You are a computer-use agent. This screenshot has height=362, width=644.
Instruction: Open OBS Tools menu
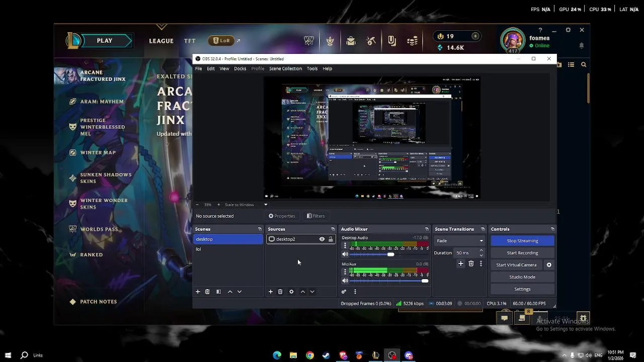312,69
